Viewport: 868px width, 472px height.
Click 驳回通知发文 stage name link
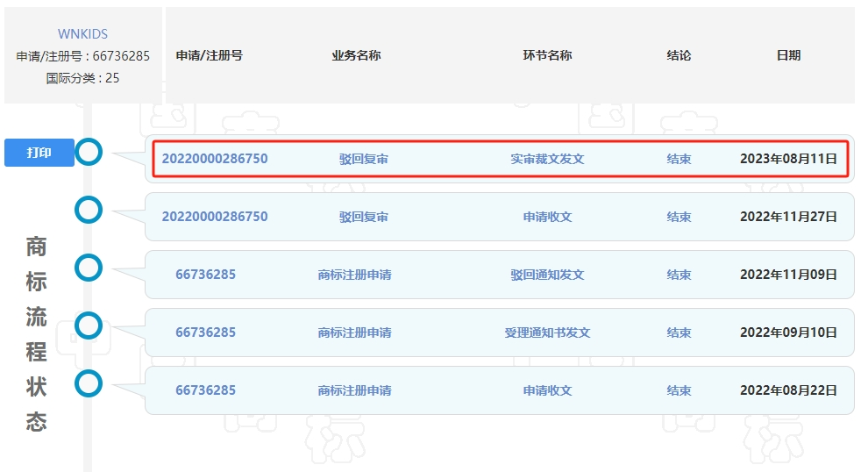tap(547, 275)
